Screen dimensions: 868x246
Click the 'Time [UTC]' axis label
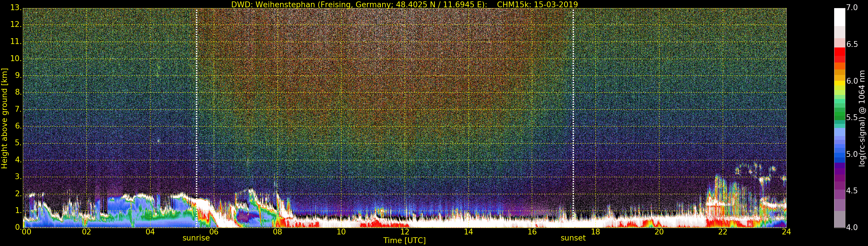tap(404, 241)
